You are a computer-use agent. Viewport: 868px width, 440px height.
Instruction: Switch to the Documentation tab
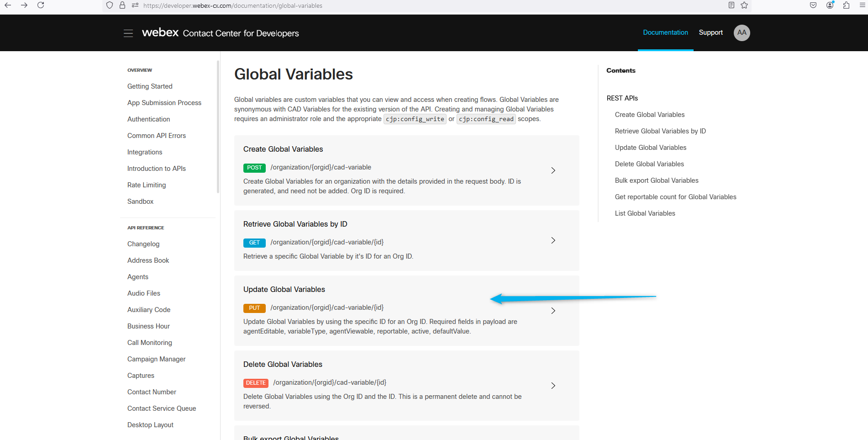(665, 32)
